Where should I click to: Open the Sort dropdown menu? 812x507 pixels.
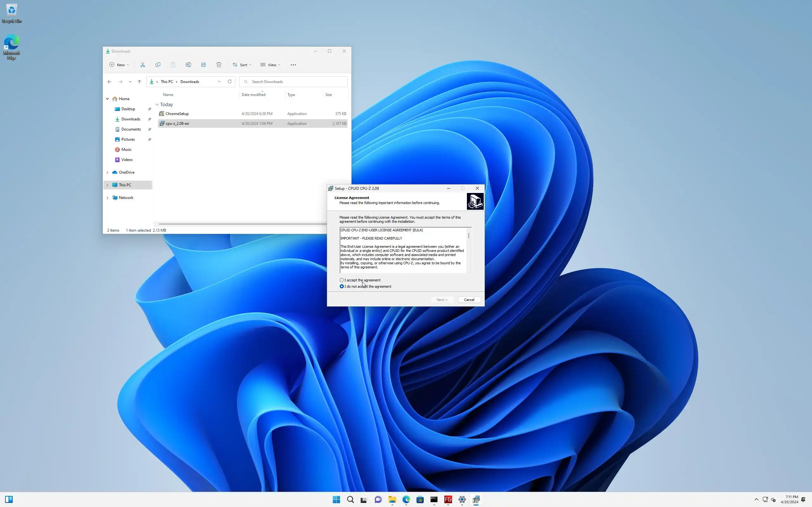pyautogui.click(x=242, y=65)
